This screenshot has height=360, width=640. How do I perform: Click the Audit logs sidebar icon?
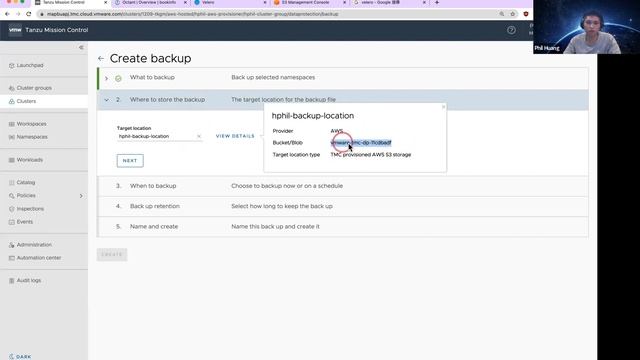click(11, 281)
